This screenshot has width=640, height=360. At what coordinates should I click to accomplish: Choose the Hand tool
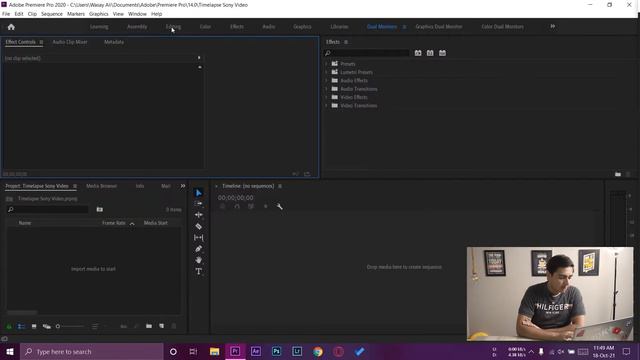coord(199,260)
